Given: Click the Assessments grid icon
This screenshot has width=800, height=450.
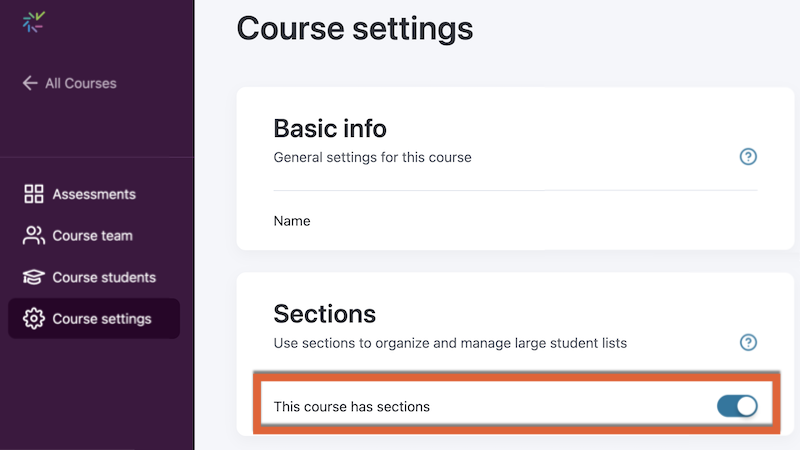Looking at the screenshot, I should [x=34, y=194].
